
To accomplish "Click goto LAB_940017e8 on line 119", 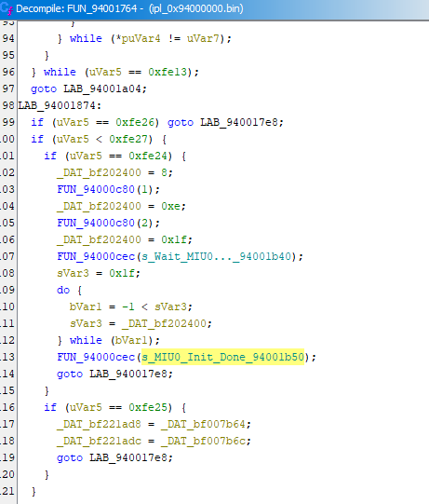I will click(x=114, y=457).
